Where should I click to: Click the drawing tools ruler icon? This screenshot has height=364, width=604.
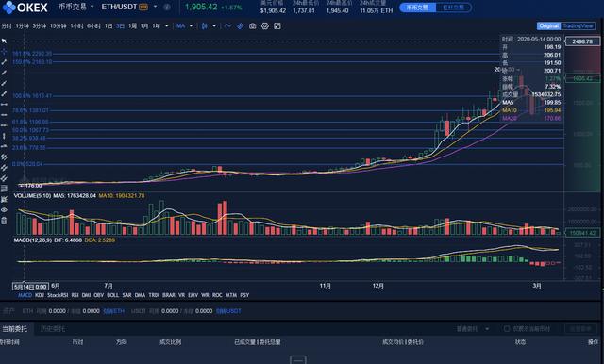[241, 26]
